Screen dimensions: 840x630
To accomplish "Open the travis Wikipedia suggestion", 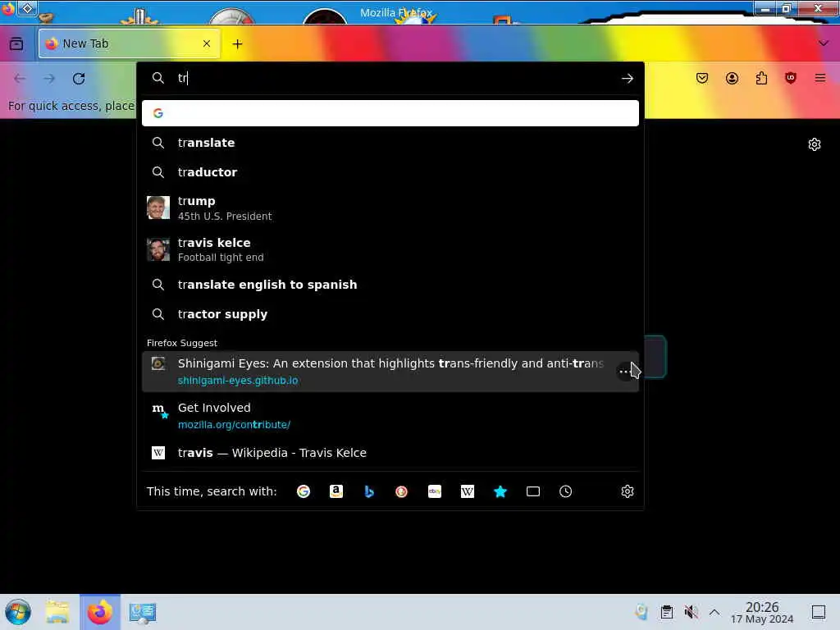I will (390, 453).
